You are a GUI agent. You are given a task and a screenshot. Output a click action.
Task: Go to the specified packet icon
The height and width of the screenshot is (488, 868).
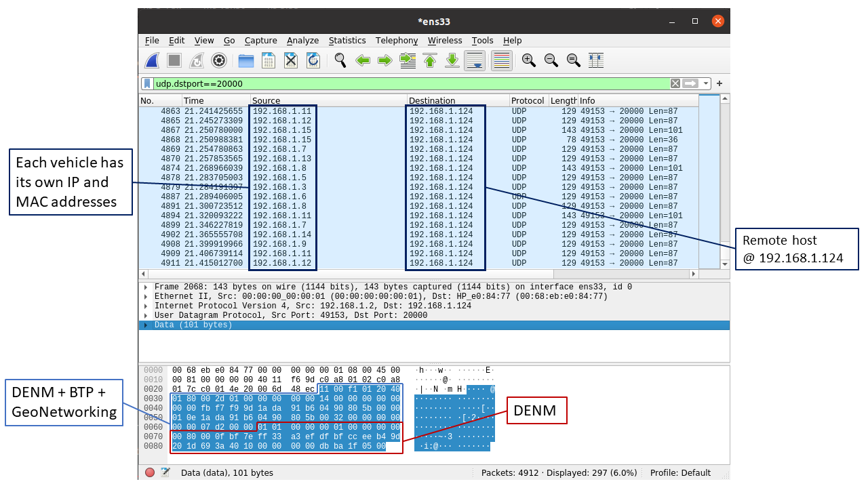click(408, 60)
